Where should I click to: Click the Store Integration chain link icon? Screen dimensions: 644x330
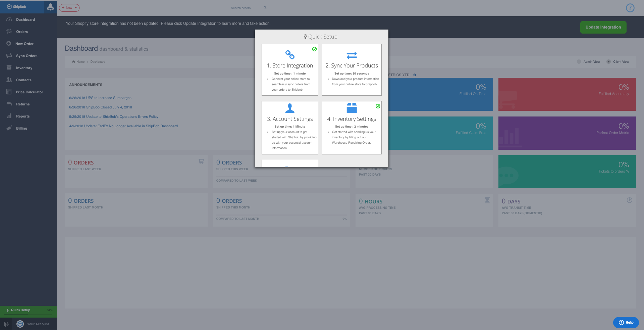(x=290, y=55)
